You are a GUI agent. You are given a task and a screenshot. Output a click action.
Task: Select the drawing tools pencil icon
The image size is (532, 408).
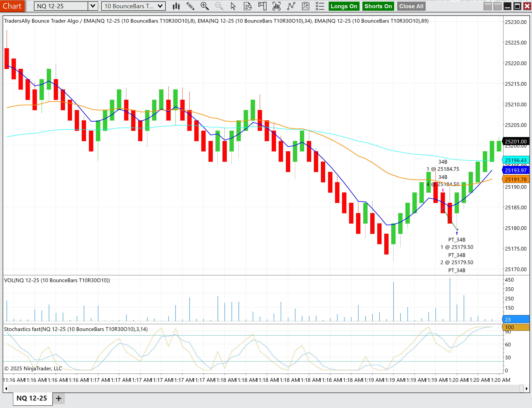190,6
